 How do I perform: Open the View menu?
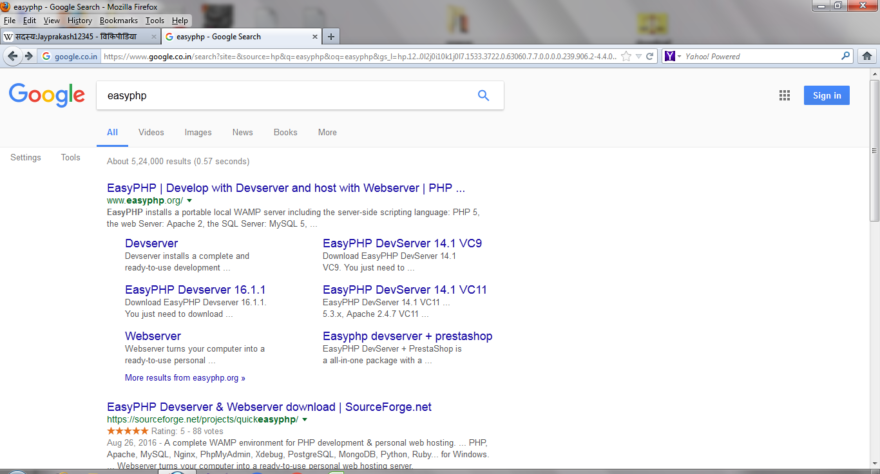(52, 20)
